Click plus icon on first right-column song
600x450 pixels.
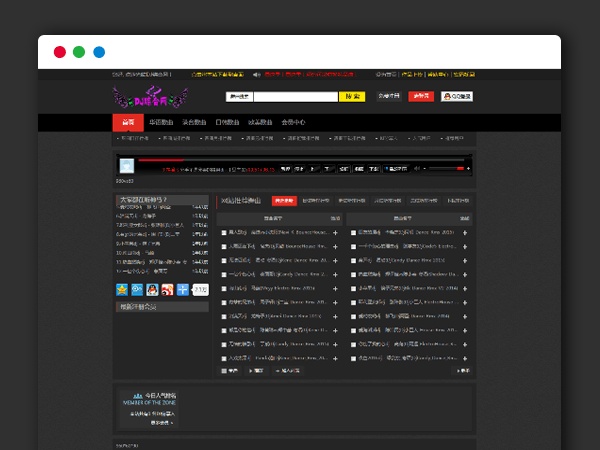coord(464,233)
